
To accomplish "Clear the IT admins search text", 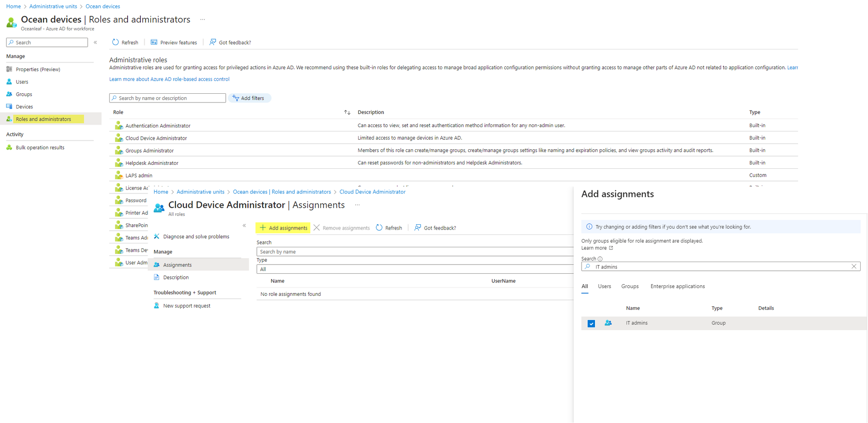I will point(854,266).
